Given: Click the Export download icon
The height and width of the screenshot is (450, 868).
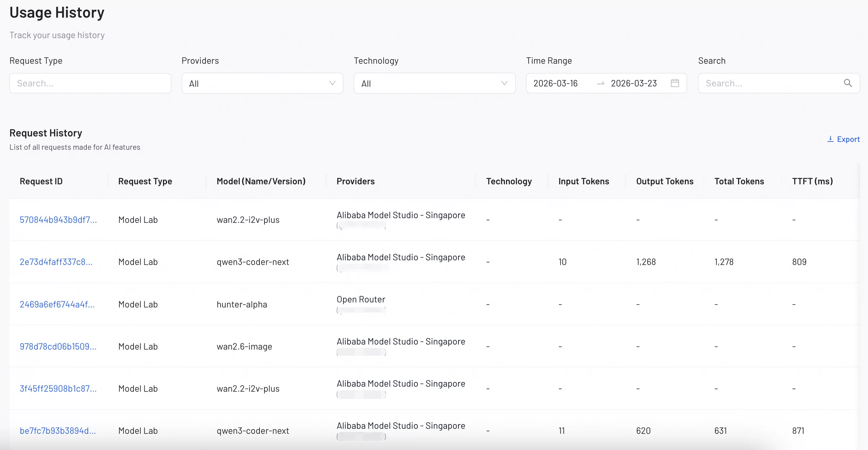Looking at the screenshot, I should click(x=830, y=139).
